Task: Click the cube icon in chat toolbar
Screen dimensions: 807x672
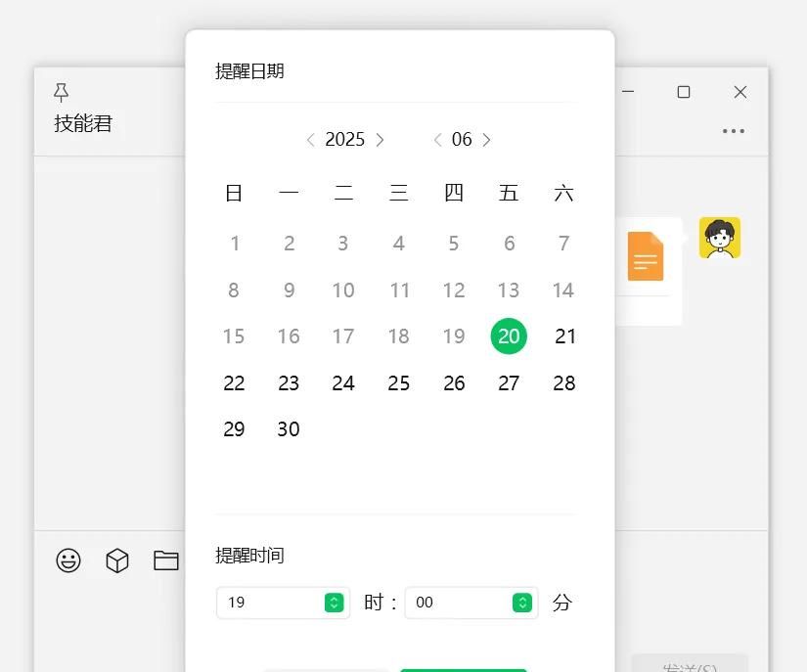Action: click(x=117, y=560)
